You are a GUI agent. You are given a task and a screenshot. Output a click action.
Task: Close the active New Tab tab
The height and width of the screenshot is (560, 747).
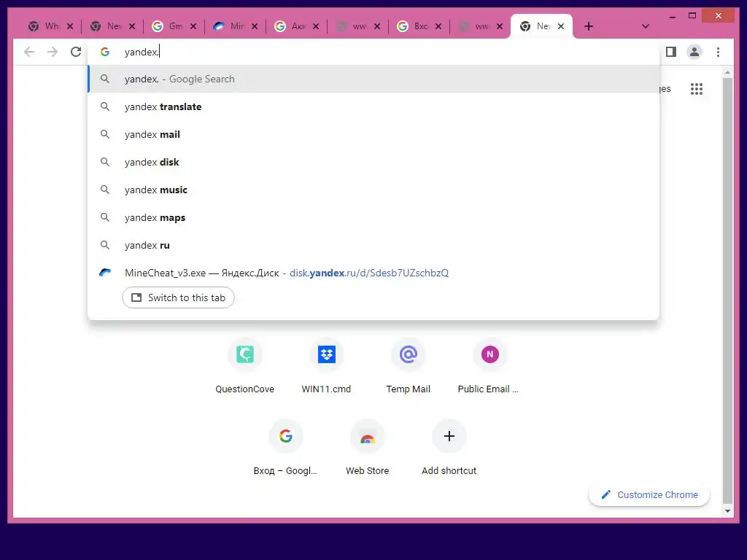point(561,26)
